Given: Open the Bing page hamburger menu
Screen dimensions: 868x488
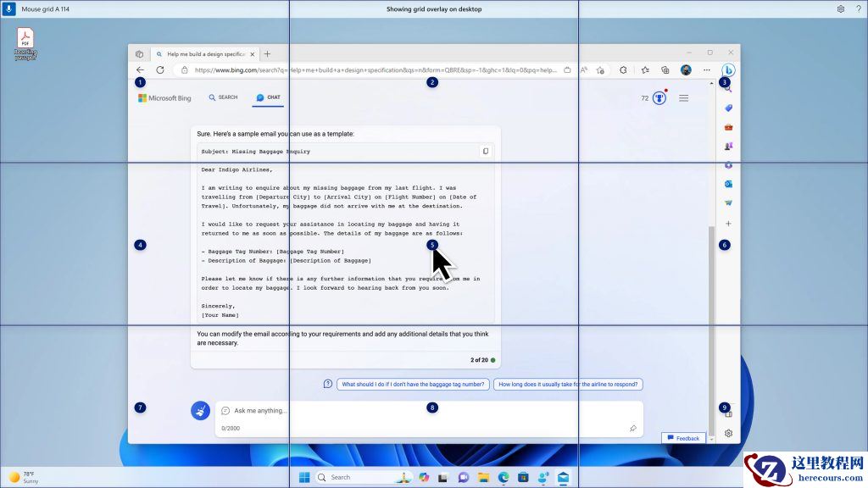Looking at the screenshot, I should (x=683, y=97).
